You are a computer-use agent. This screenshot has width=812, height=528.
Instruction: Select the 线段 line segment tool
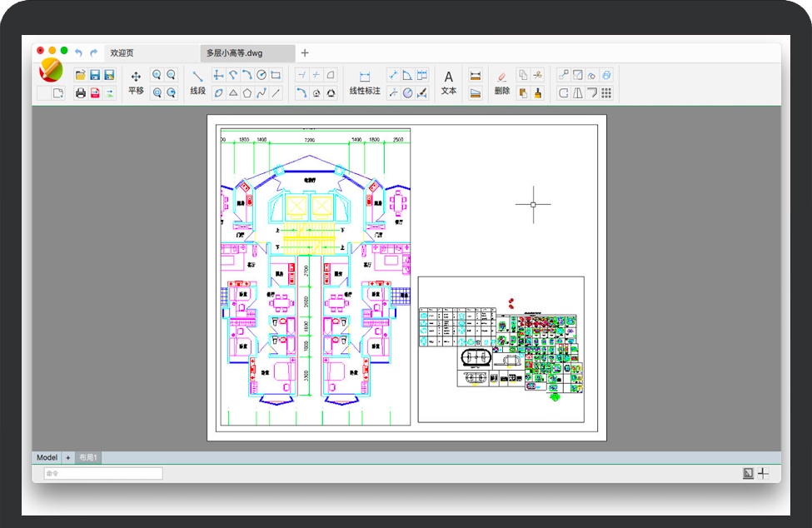click(x=197, y=82)
